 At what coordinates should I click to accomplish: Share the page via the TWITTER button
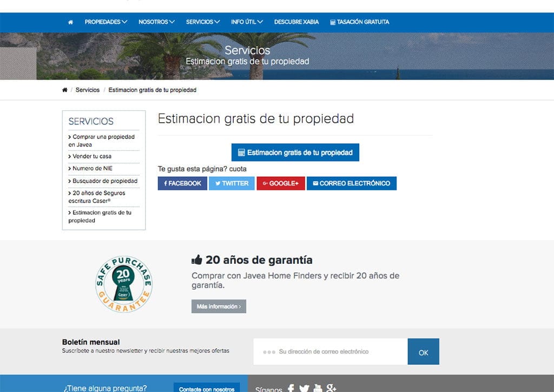(232, 183)
